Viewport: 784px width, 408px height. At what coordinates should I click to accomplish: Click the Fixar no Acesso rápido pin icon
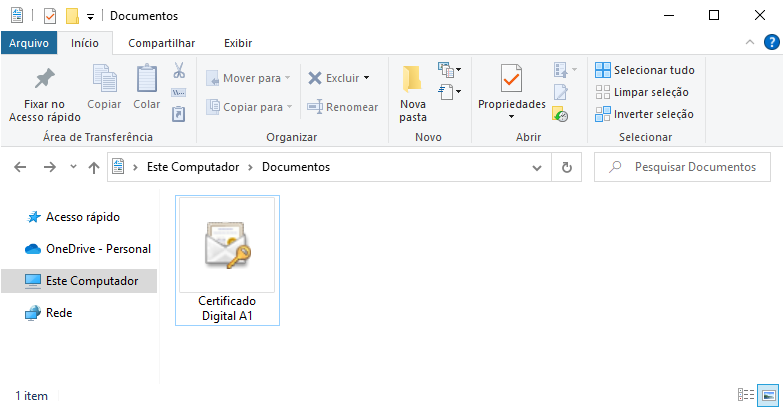[44, 78]
